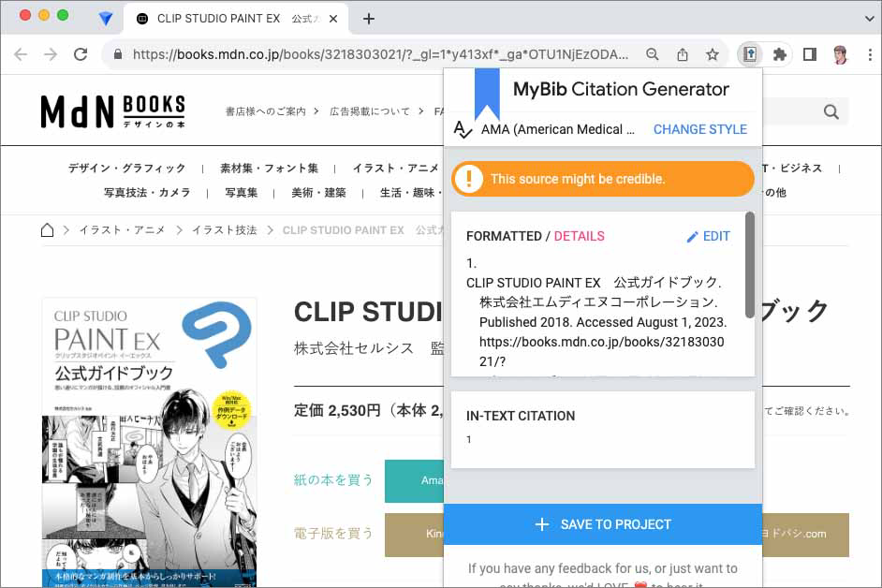Click the Chrome Extensions puzzle icon
This screenshot has height=588, width=882.
pos(779,54)
